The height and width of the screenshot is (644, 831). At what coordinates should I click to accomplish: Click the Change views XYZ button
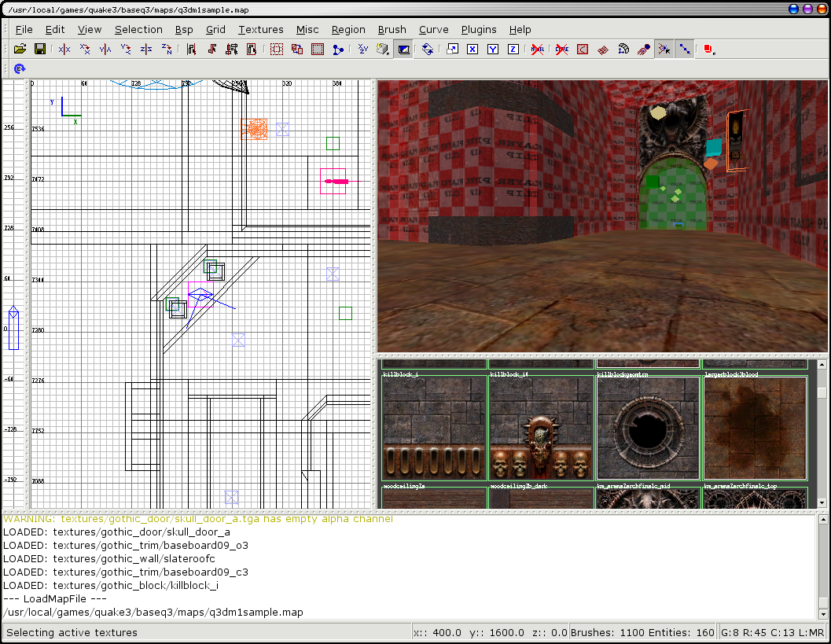(x=362, y=49)
